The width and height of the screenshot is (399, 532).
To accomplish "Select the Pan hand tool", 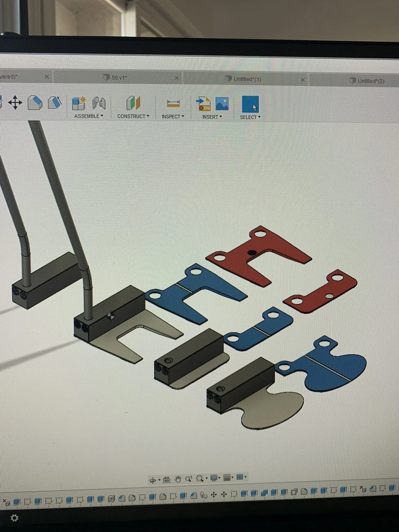I will (x=178, y=479).
